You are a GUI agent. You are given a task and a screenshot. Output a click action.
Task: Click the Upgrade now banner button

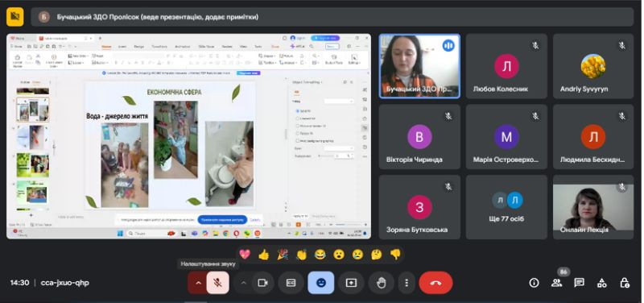248,73
